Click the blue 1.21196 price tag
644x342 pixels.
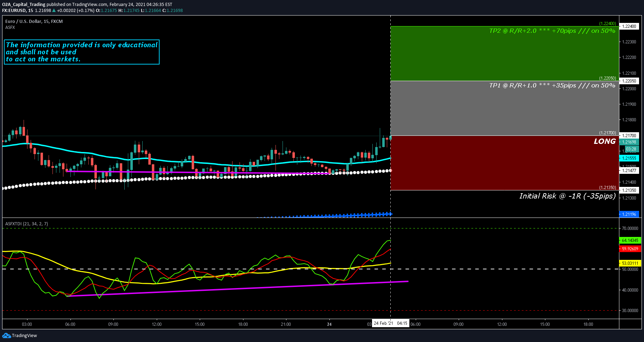(629, 214)
